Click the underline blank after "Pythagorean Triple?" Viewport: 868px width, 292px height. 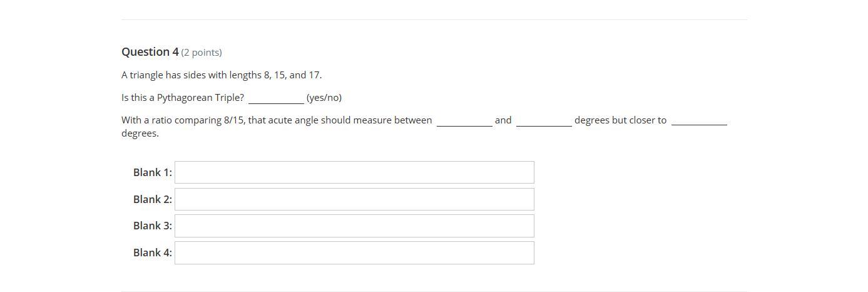[276, 100]
